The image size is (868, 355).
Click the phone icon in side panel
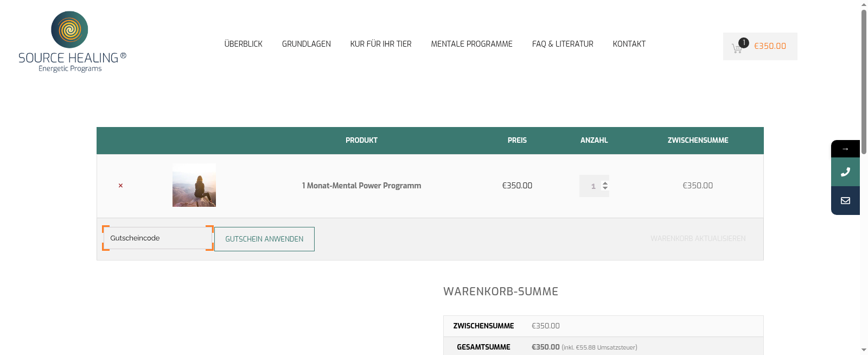tap(845, 172)
